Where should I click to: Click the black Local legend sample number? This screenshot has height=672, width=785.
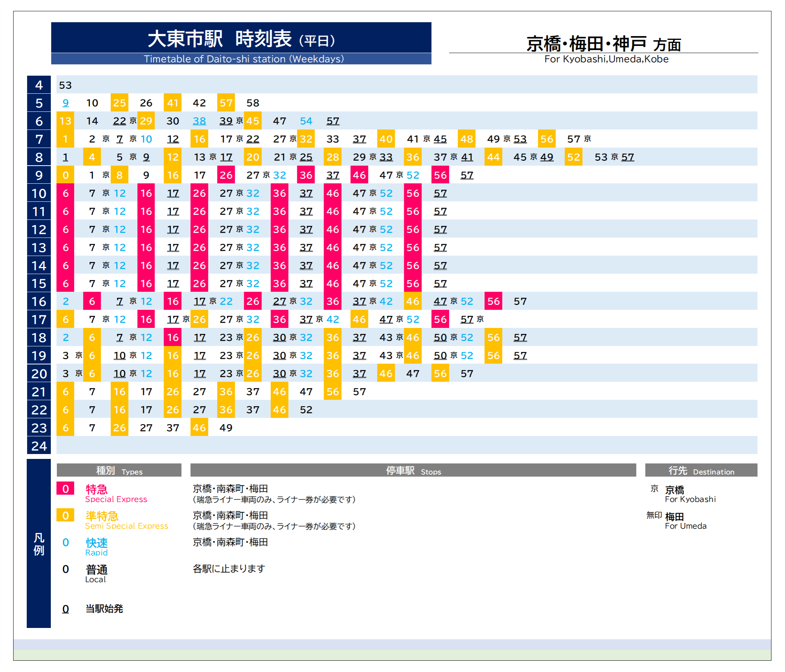(x=65, y=569)
